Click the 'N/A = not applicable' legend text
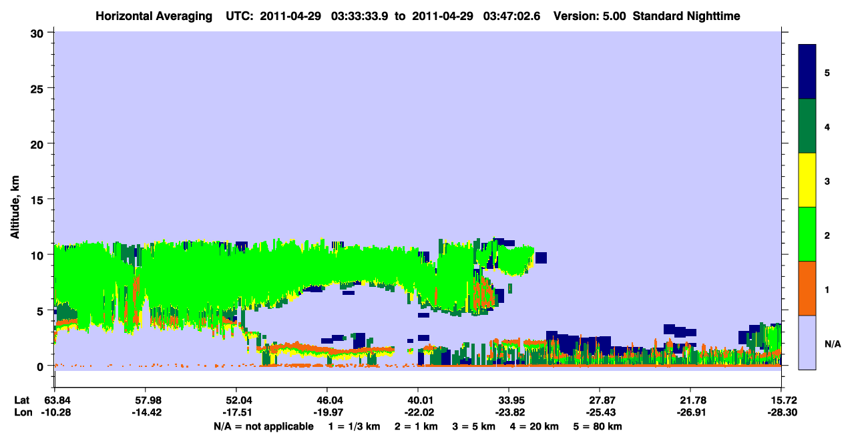The height and width of the screenshot is (445, 868). 263,426
